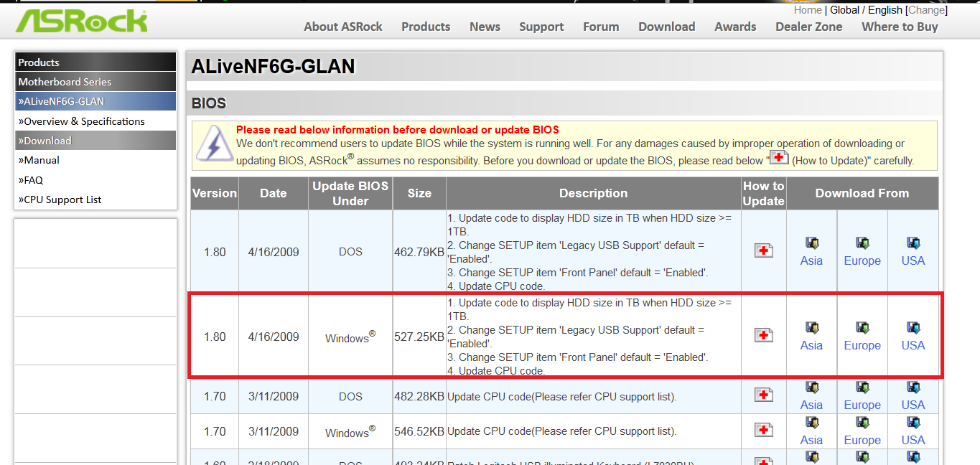Screen dimensions: 980x465
Task: Click the Home link at top right
Action: (808, 10)
